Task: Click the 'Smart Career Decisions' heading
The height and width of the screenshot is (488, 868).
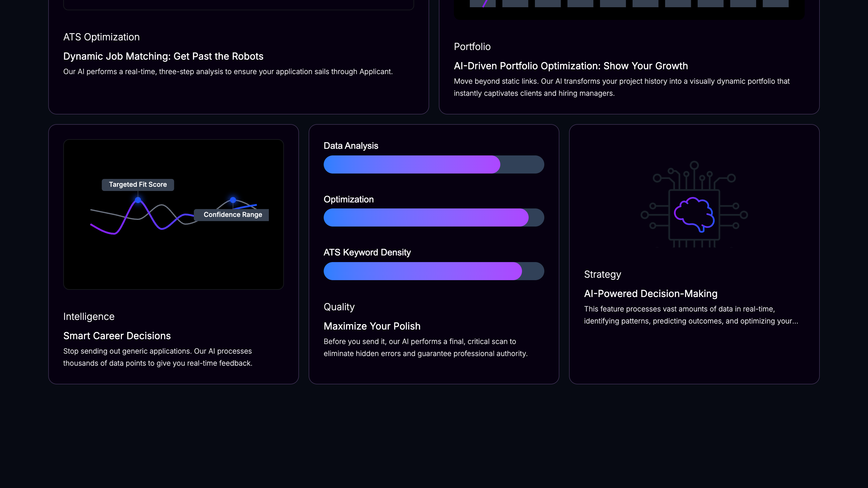Action: 117,336
